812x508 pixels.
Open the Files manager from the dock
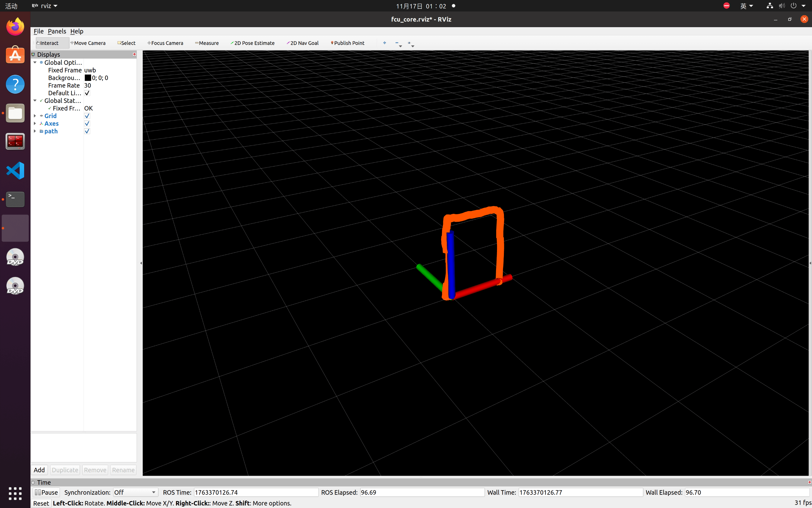(15, 113)
